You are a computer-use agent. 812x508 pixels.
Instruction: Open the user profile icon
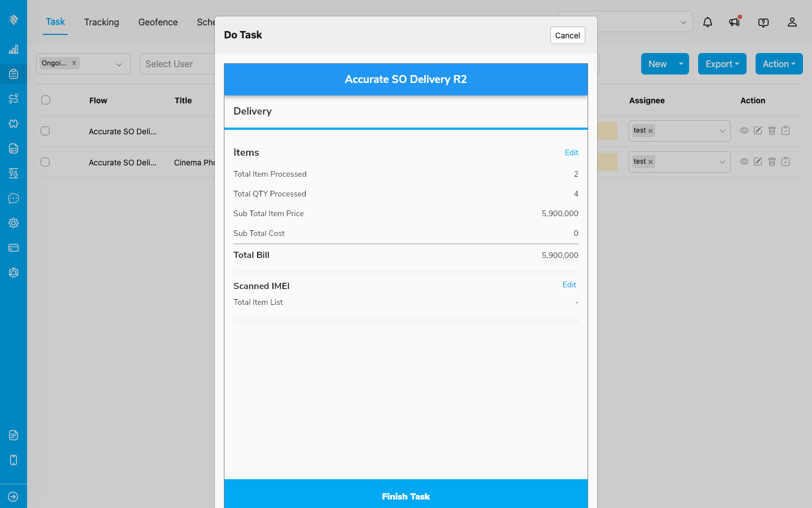792,22
